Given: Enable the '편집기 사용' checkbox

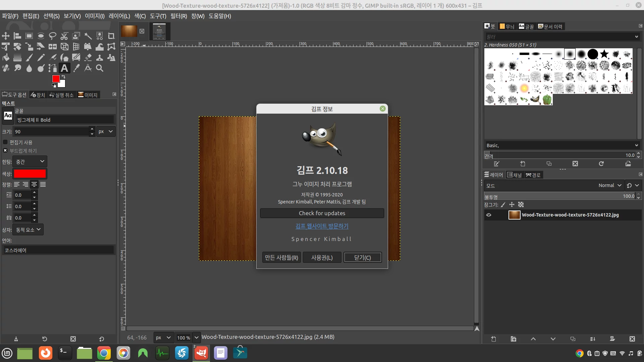Looking at the screenshot, I should 5,142.
